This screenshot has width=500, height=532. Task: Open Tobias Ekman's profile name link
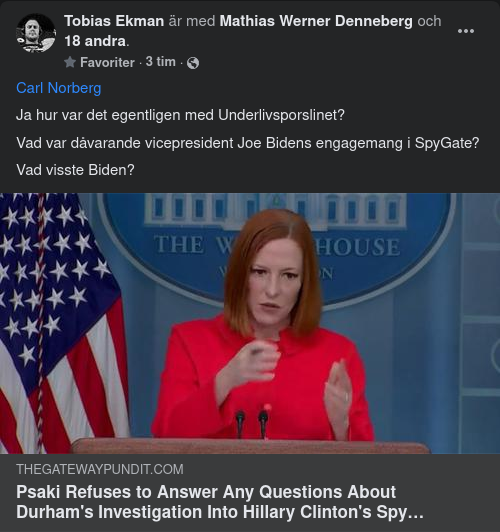(x=114, y=21)
